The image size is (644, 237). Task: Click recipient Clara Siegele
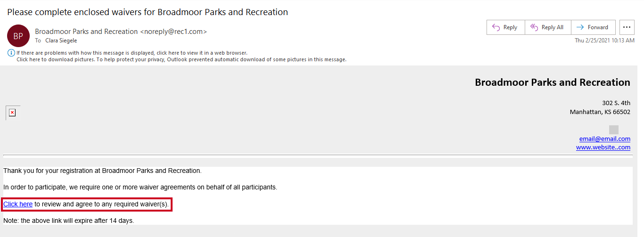[x=61, y=41]
